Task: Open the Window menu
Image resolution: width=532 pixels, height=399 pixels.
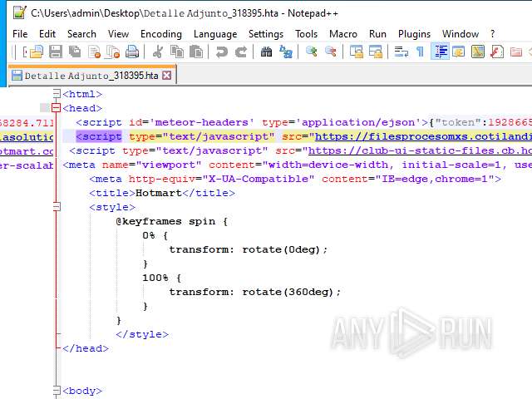Action: coord(460,34)
